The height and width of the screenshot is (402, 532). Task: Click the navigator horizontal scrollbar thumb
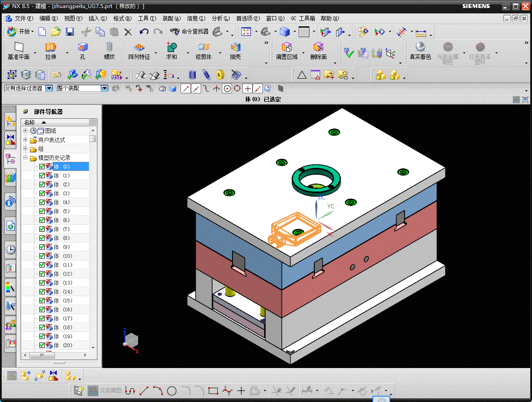42,355
